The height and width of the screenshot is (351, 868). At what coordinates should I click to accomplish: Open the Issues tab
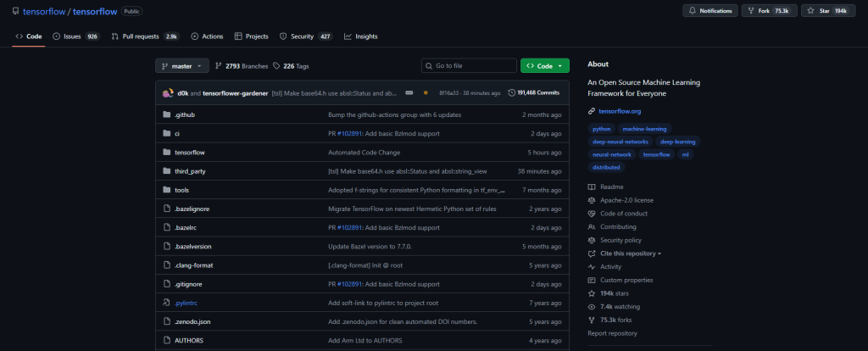(75, 36)
